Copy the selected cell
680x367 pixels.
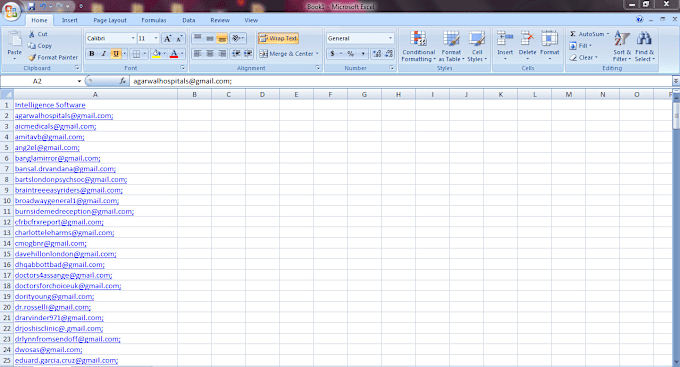click(40, 46)
